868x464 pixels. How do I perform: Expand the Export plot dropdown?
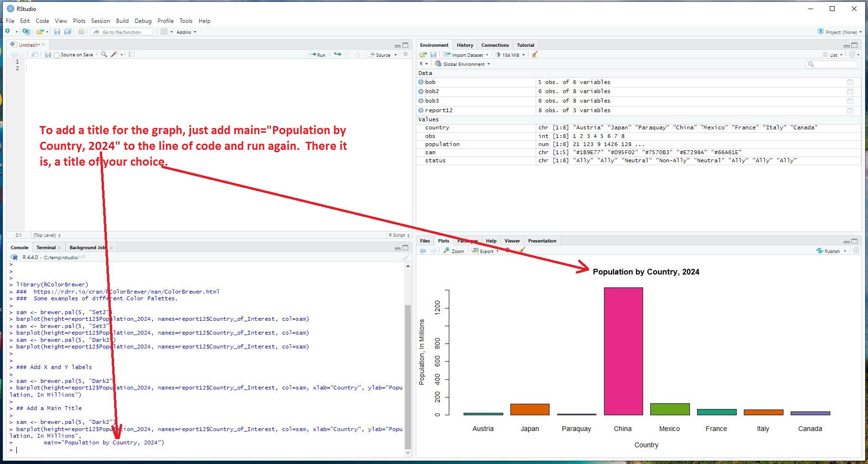(x=486, y=251)
